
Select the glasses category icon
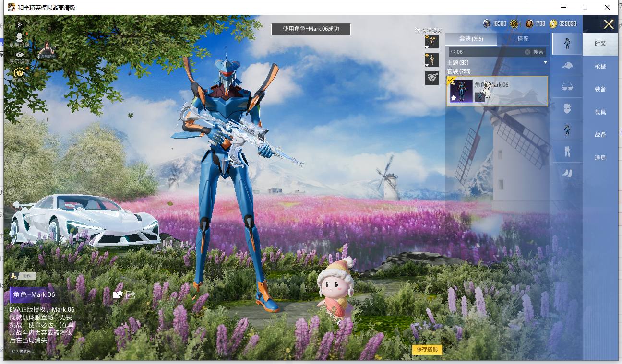tap(567, 87)
